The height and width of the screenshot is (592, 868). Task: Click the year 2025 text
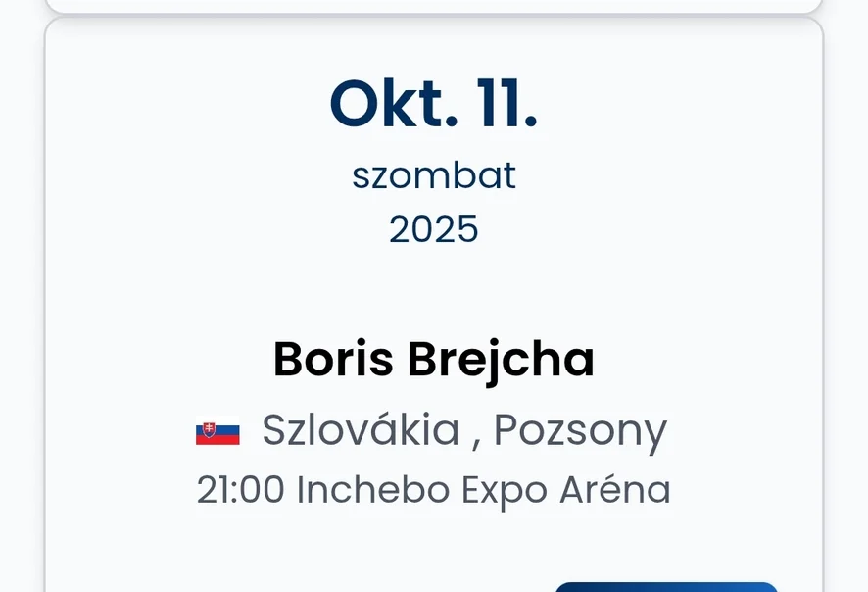[433, 229]
